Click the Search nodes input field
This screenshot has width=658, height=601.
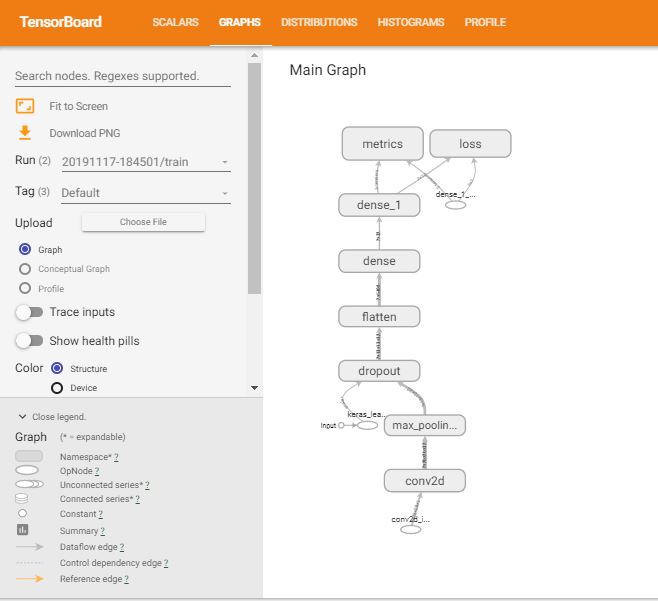122,76
